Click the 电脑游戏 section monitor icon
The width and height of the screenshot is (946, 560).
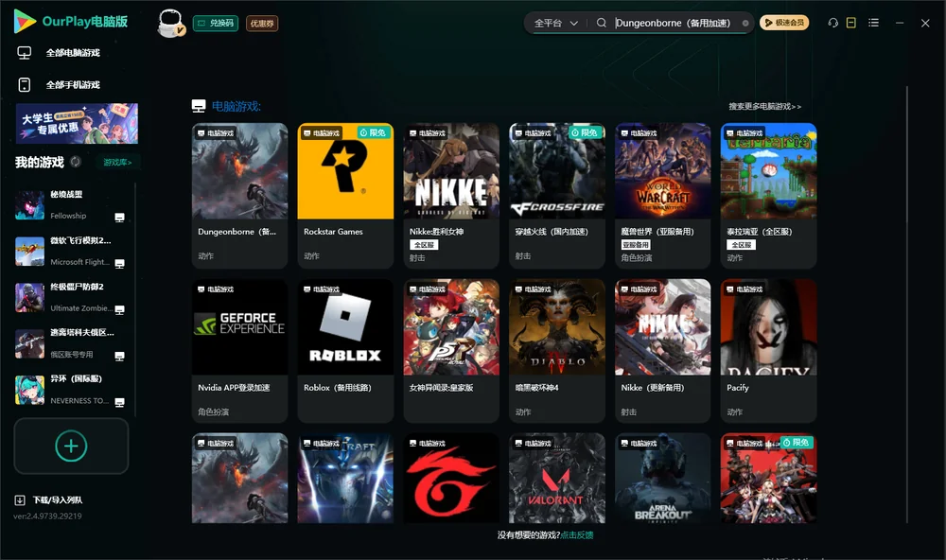tap(199, 106)
